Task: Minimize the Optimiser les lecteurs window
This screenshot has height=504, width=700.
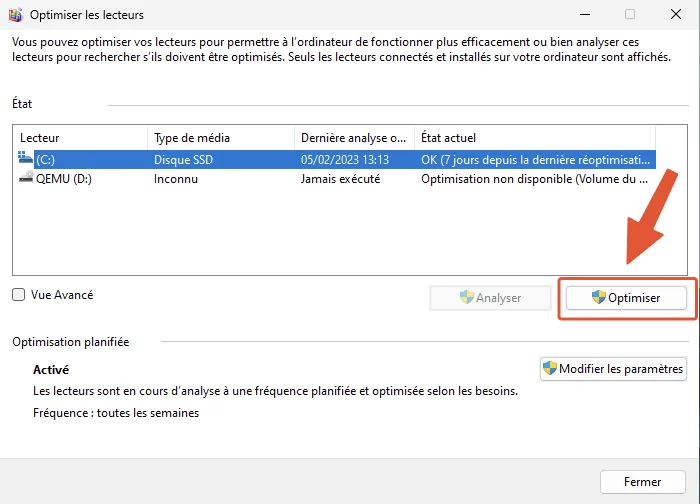Action: point(585,14)
